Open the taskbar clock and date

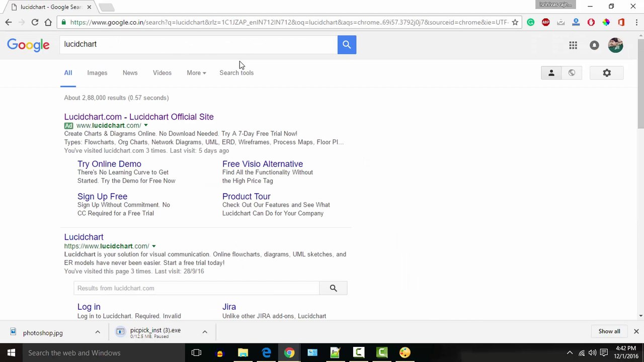tap(625, 352)
